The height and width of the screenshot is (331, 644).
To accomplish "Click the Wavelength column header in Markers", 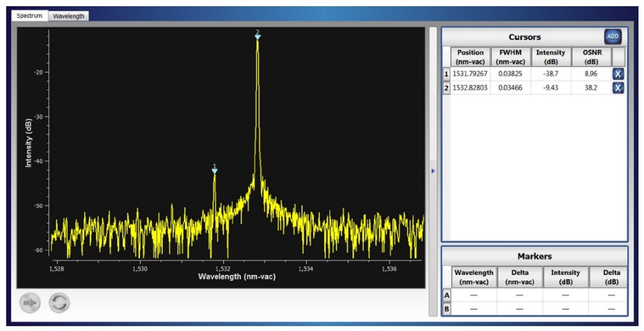I will click(473, 277).
